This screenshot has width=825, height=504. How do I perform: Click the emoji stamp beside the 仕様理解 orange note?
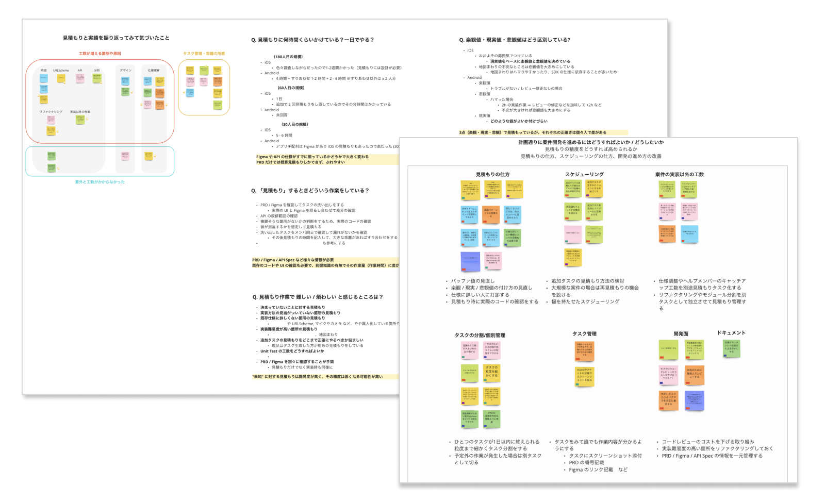[x=167, y=105]
